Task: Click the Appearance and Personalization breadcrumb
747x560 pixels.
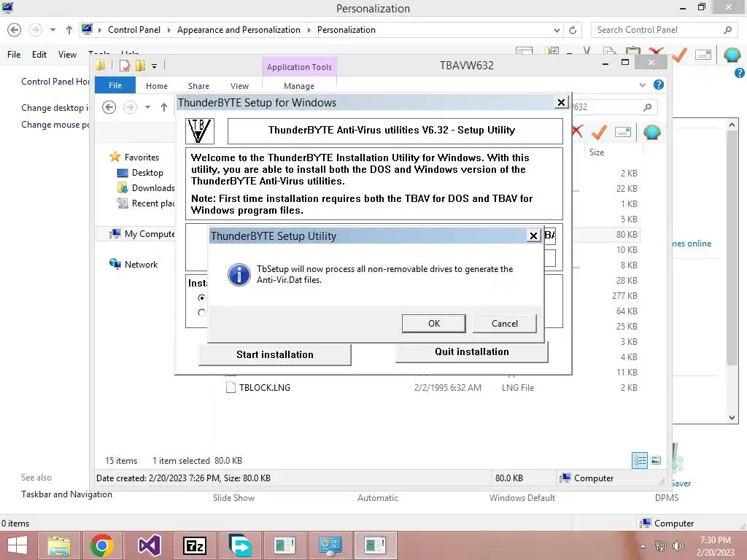Action: tap(239, 30)
